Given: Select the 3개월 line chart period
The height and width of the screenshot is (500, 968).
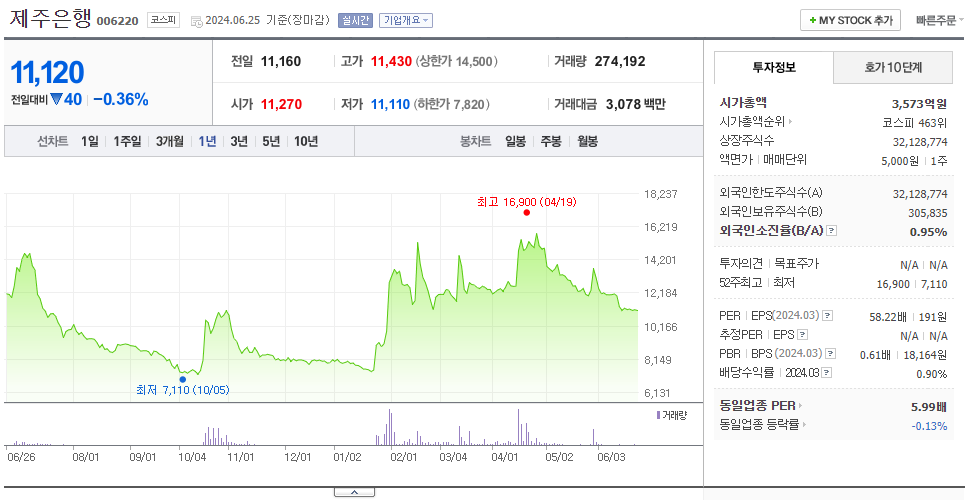Looking at the screenshot, I should click(170, 141).
